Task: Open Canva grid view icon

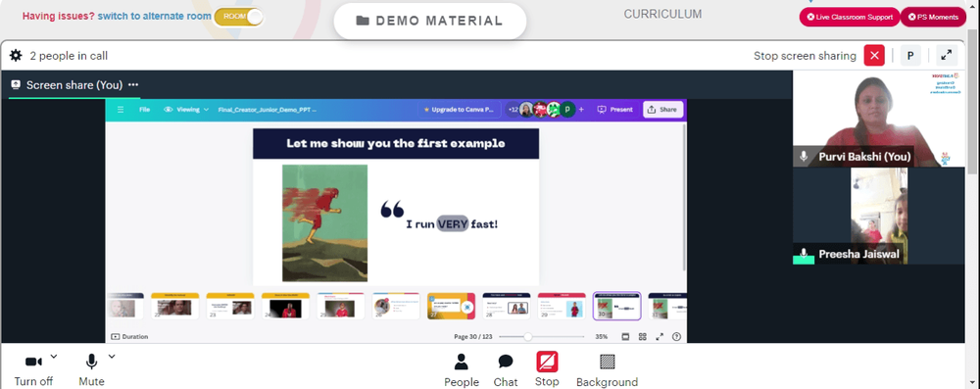Action: (643, 336)
